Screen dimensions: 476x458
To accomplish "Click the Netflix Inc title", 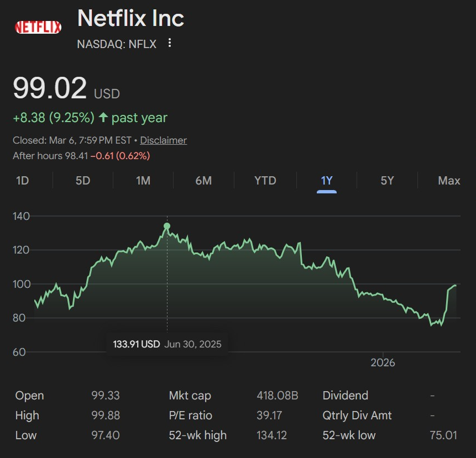I will pos(131,18).
